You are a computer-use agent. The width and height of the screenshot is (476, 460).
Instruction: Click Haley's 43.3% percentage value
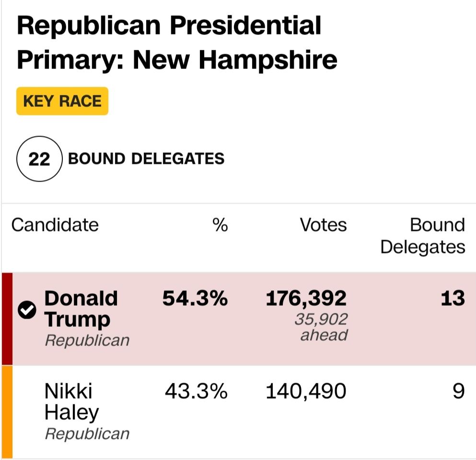pyautogui.click(x=196, y=391)
